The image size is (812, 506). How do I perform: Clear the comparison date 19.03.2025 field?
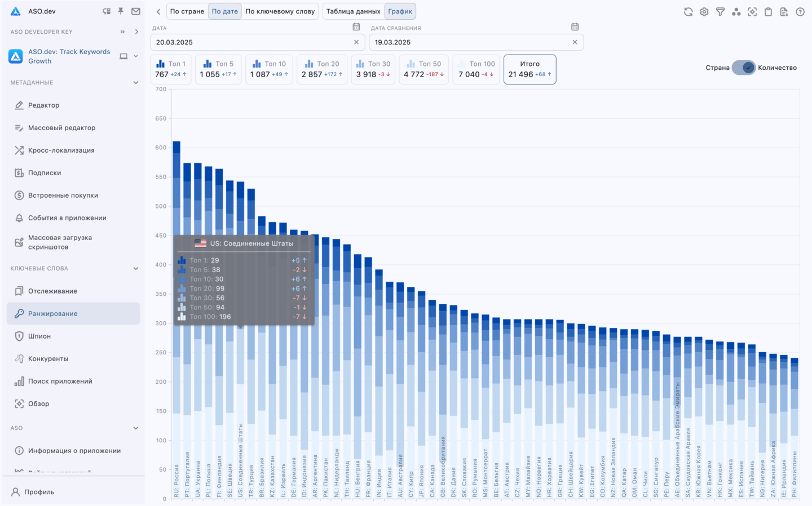tap(575, 42)
